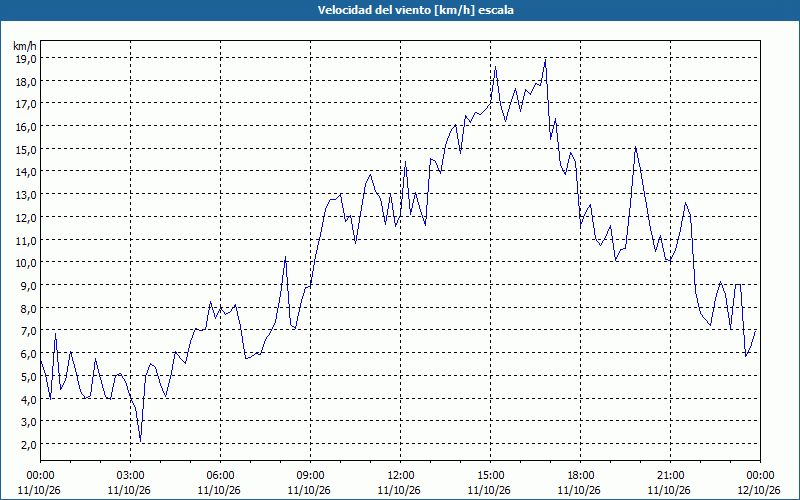800x500 pixels.
Task: Click the 8,0 y-axis label
Action: tap(29, 308)
